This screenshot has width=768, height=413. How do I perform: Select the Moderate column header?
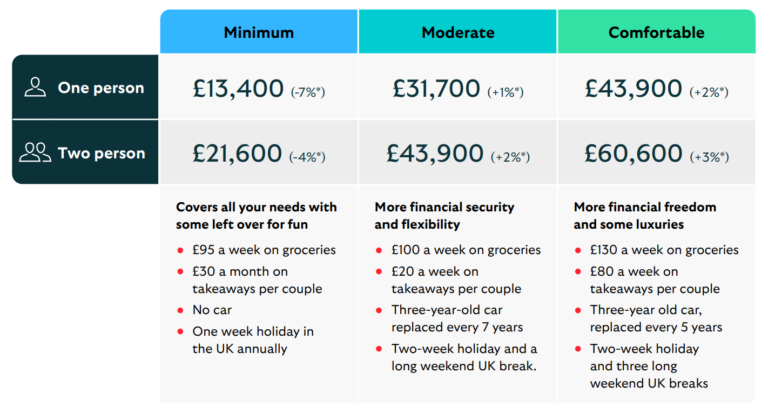click(458, 32)
